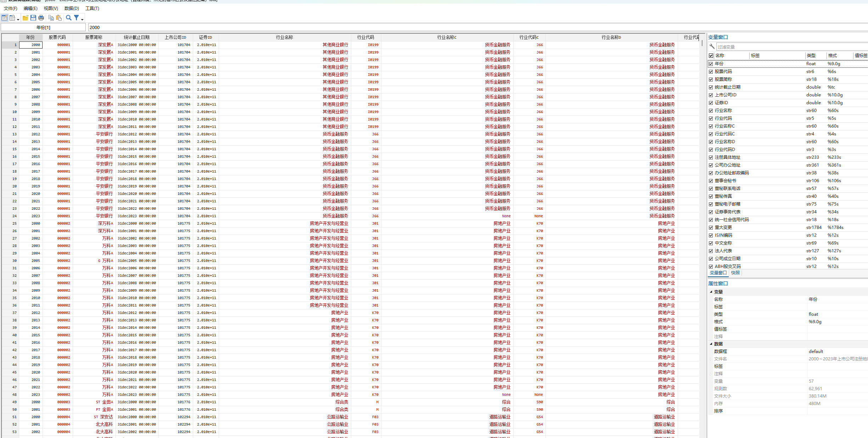The height and width of the screenshot is (438, 868).
Task: Toggle the 行业名称C variable checkbox
Action: [711, 126]
